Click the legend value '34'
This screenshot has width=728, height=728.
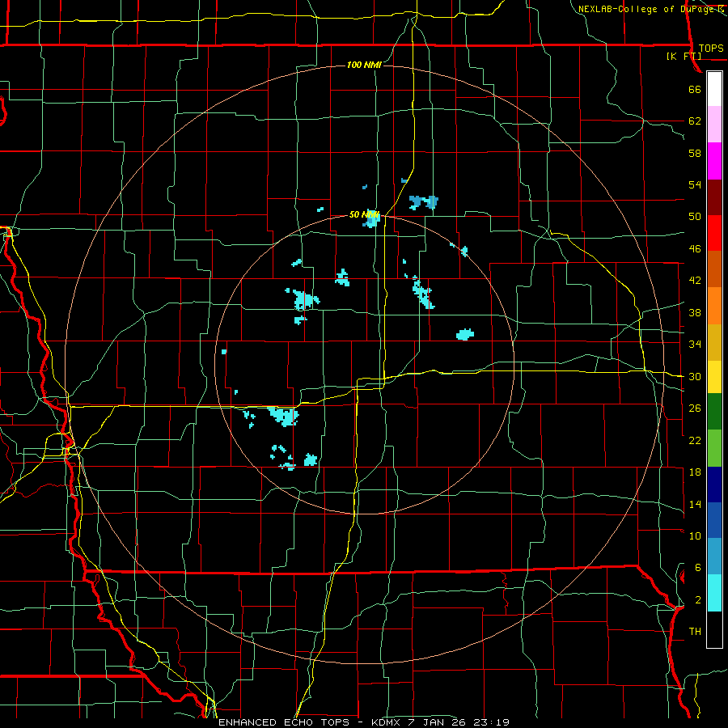pyautogui.click(x=695, y=345)
